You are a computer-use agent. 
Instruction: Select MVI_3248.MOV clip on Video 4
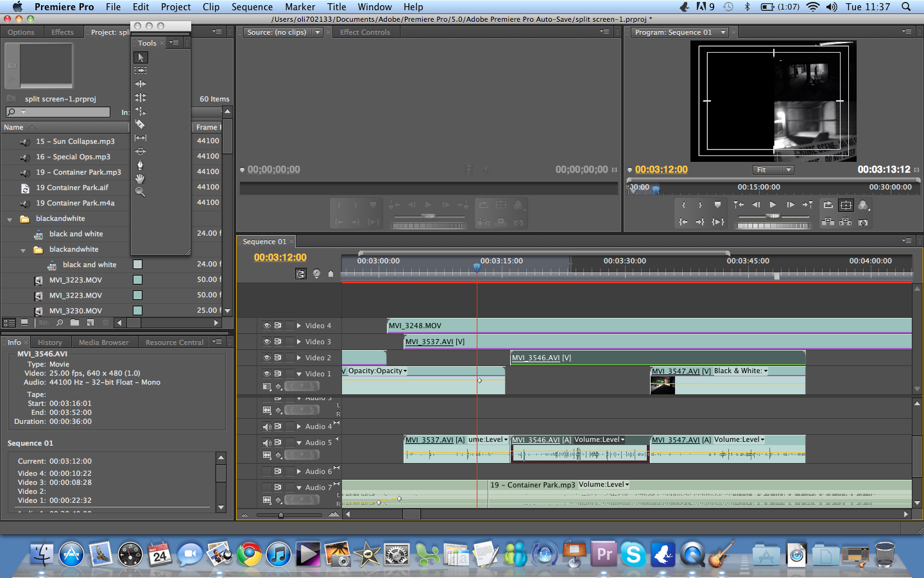click(649, 326)
